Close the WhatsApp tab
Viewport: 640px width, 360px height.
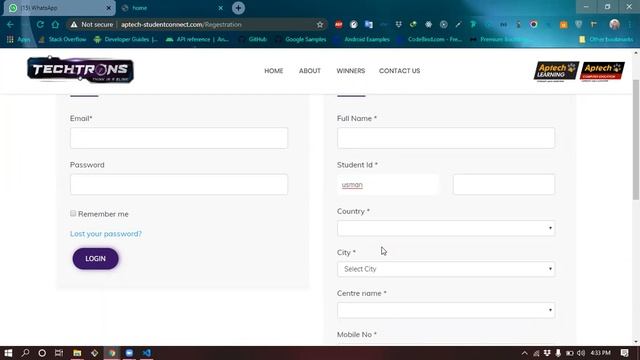[109, 8]
